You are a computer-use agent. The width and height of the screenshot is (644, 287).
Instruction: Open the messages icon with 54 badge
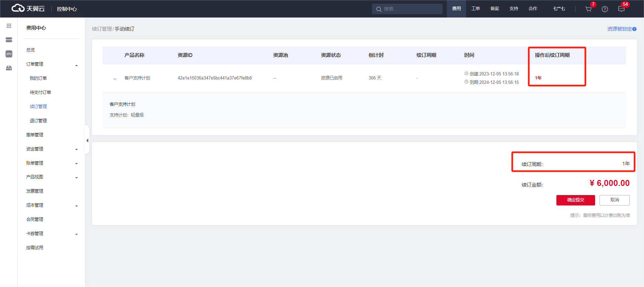point(621,9)
